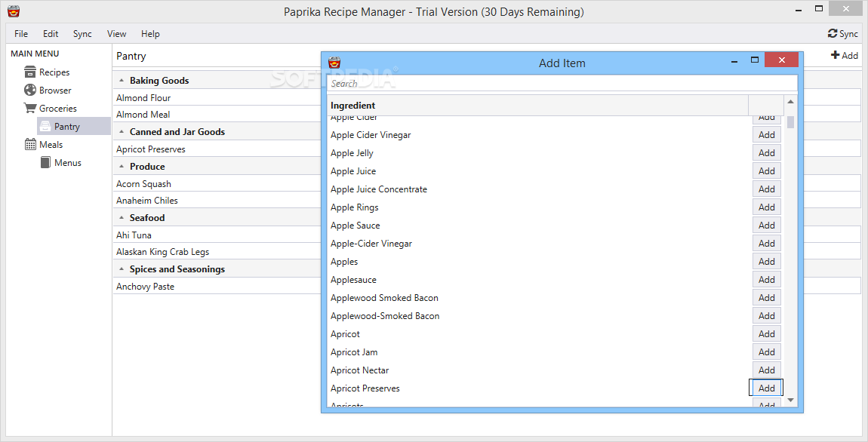Viewport: 868px width, 442px height.
Task: Add Apple Juice Concentrate to the pantry
Action: [x=766, y=189]
